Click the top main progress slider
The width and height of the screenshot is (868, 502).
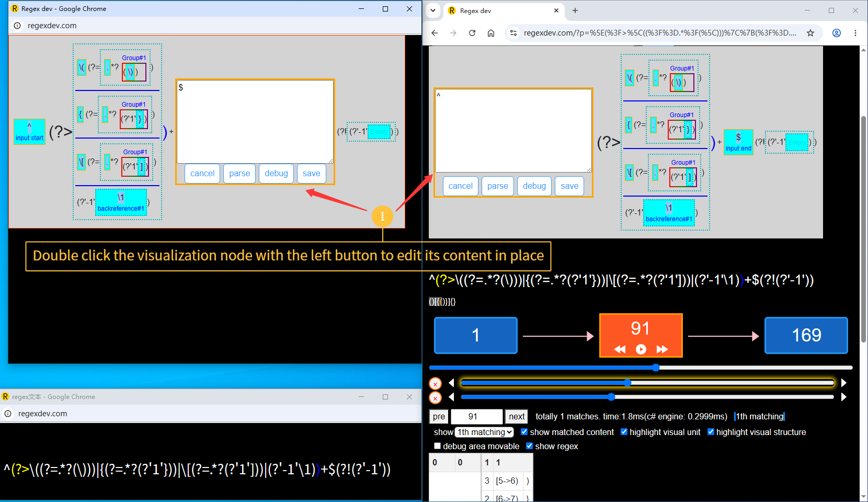coord(641,368)
